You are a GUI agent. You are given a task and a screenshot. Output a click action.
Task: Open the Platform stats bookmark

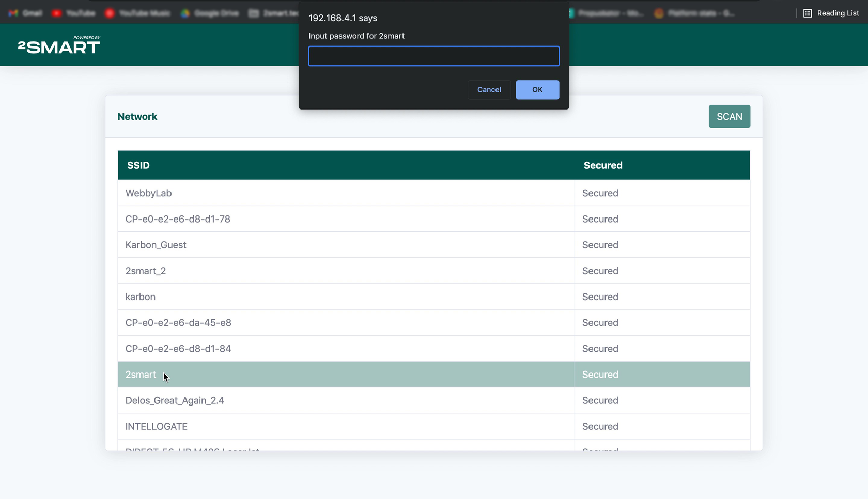tap(694, 13)
